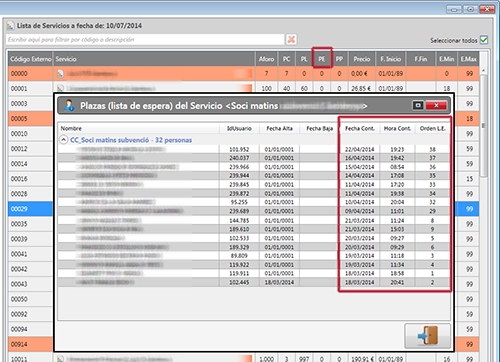Clear the service filter with red X icon
Image resolution: width=500 pixels, height=362 pixels.
[x=291, y=39]
